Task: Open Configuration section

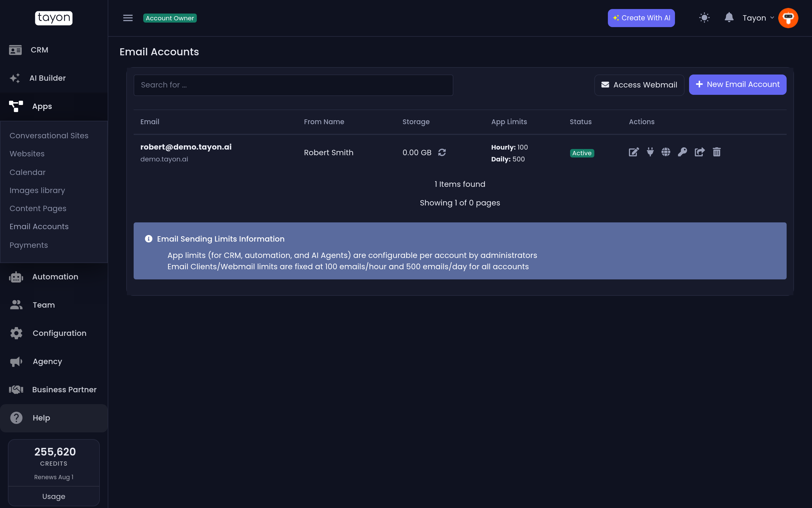Action: click(54, 333)
